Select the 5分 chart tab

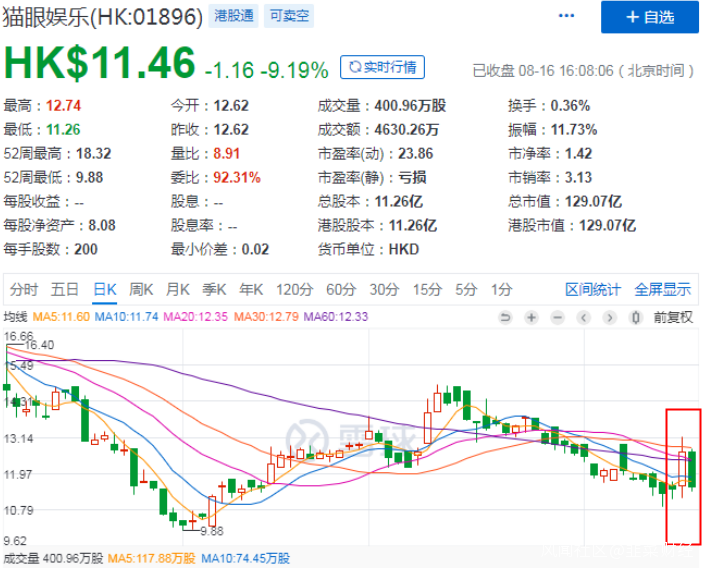tap(466, 289)
